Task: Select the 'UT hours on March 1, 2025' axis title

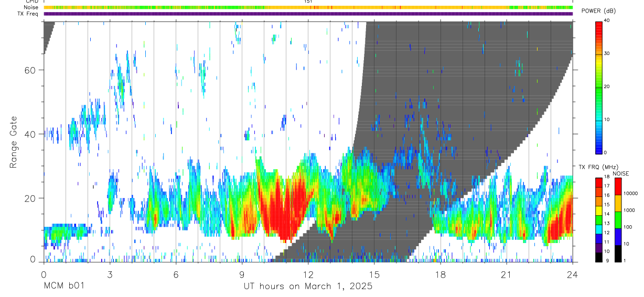Action: pyautogui.click(x=308, y=287)
